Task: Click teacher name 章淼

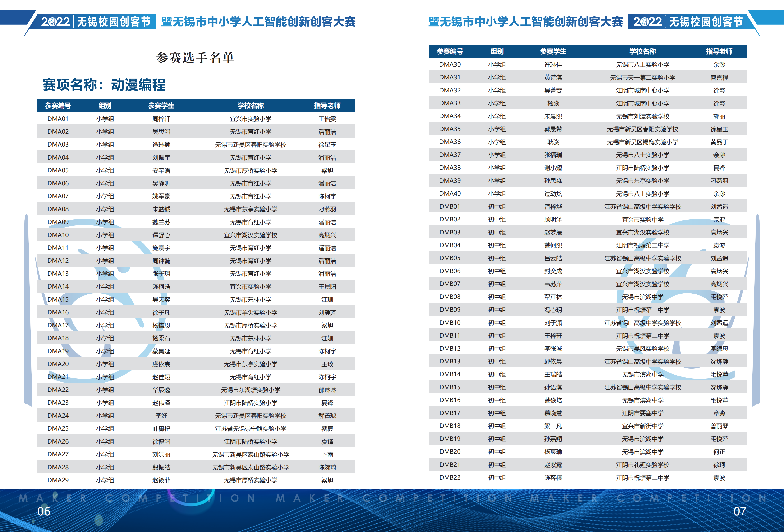Action: (x=719, y=413)
